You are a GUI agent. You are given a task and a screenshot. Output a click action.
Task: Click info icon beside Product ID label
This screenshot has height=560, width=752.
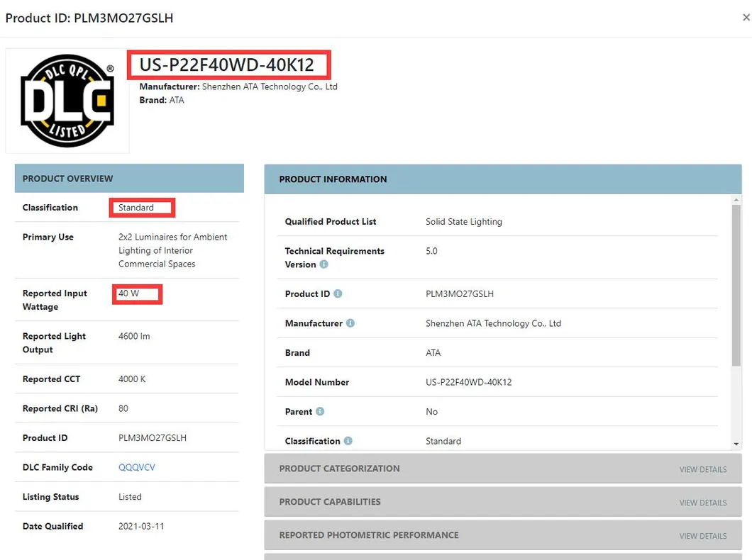click(338, 293)
